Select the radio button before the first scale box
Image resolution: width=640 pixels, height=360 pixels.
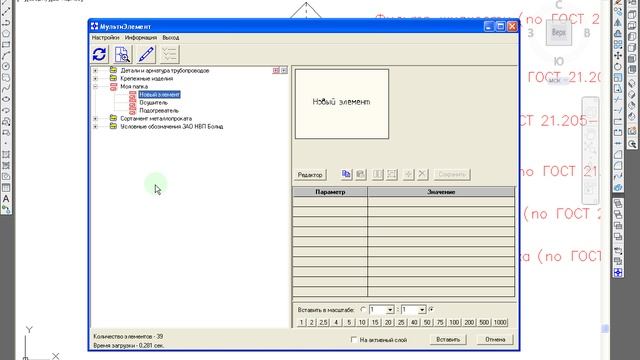tap(363, 310)
